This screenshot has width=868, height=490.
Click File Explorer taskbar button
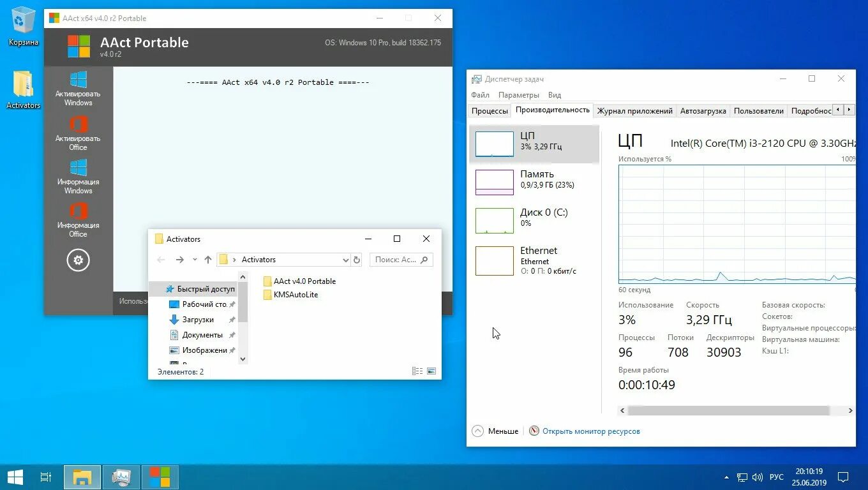(x=82, y=477)
